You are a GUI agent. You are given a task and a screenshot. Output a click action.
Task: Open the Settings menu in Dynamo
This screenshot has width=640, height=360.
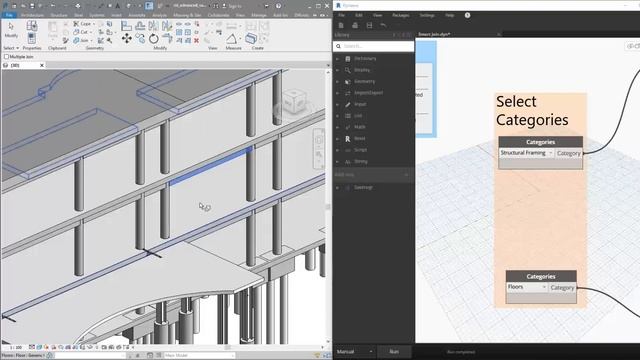tap(427, 15)
